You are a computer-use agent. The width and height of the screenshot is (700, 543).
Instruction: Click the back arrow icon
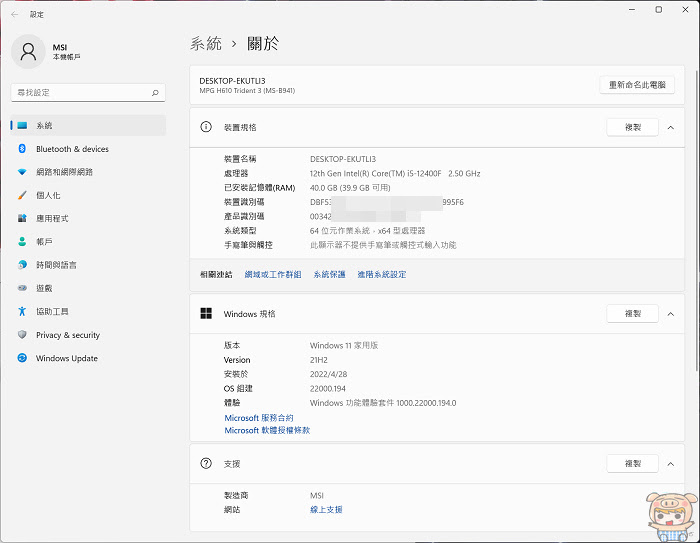point(15,14)
